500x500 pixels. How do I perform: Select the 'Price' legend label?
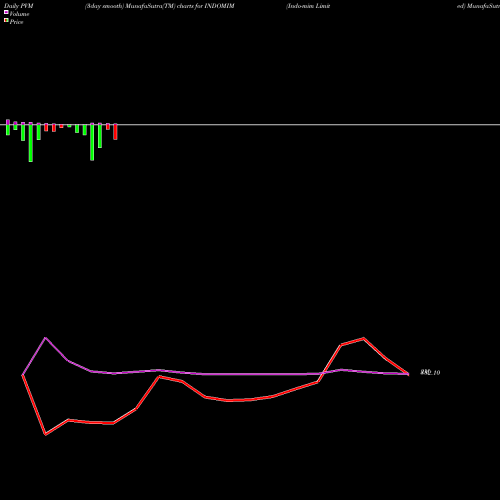coord(16,22)
